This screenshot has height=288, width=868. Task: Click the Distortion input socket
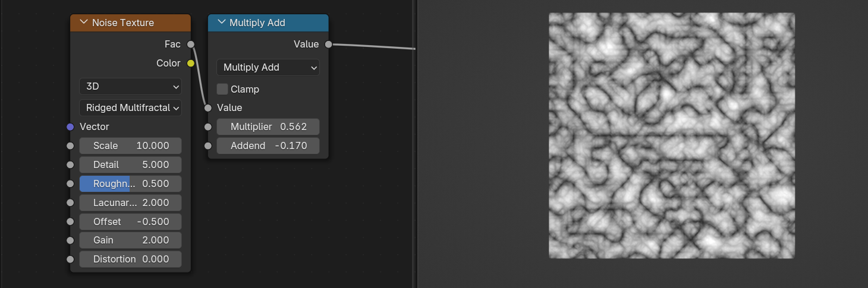[70, 259]
